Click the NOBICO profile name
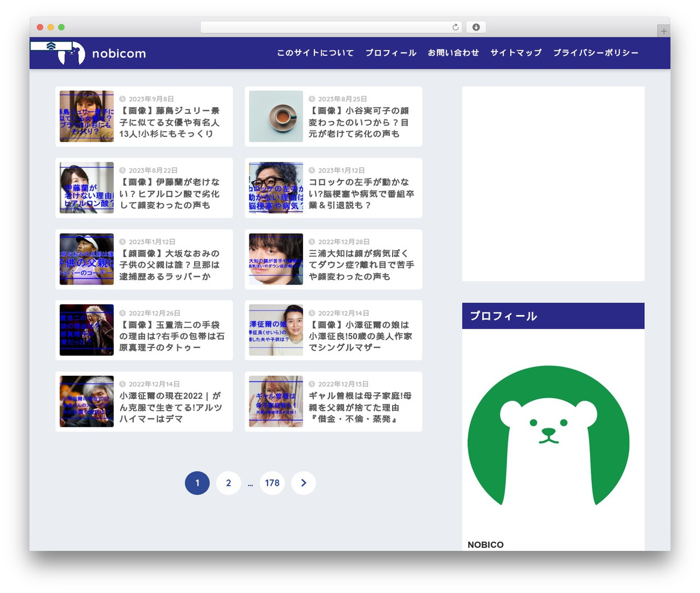Image resolution: width=700 pixels, height=593 pixels. coord(486,545)
